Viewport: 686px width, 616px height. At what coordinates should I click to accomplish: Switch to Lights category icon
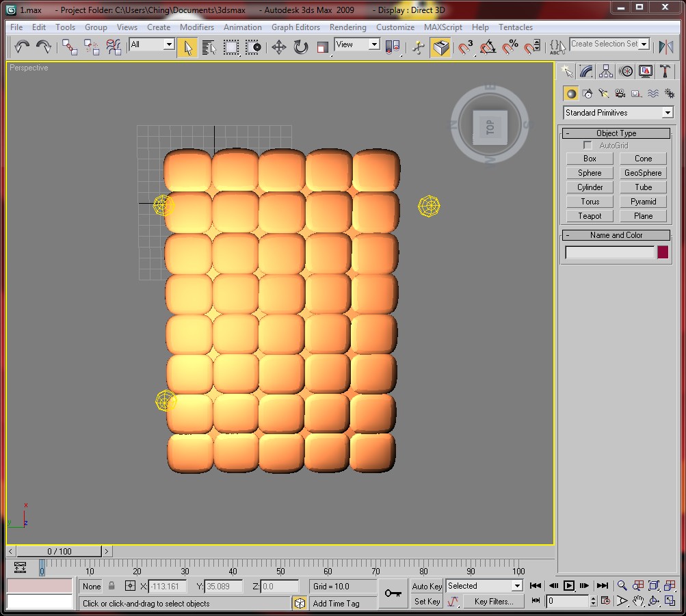[604, 93]
